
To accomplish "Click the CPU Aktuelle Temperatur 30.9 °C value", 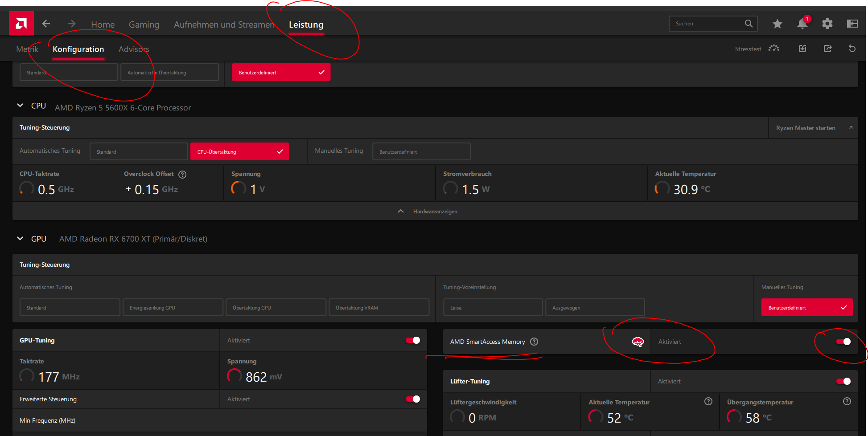I will [x=692, y=189].
